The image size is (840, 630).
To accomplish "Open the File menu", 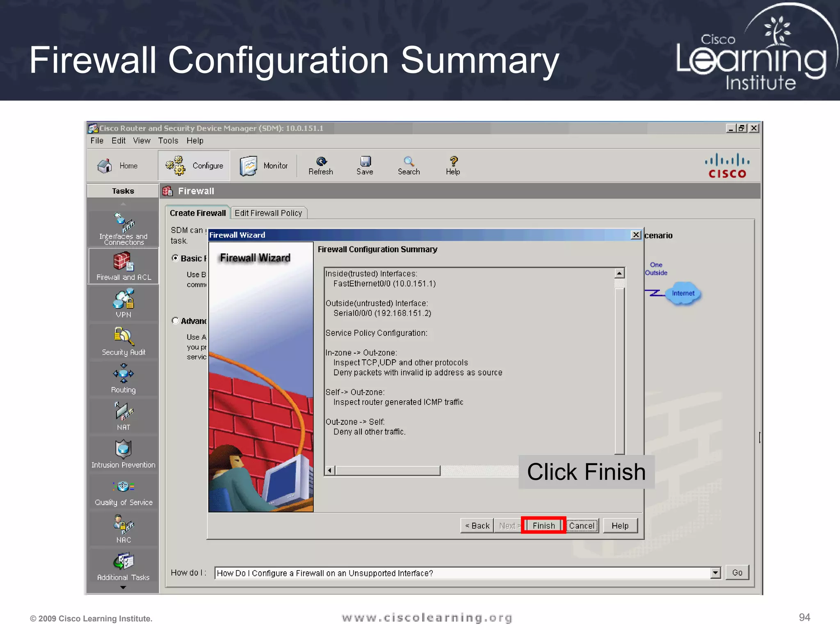I will (x=97, y=141).
